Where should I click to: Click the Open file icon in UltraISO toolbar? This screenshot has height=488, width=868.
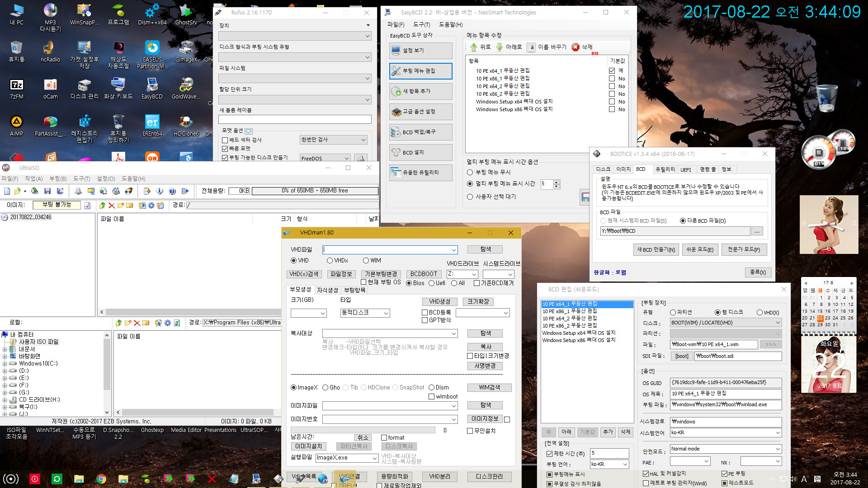pyautogui.click(x=17, y=191)
